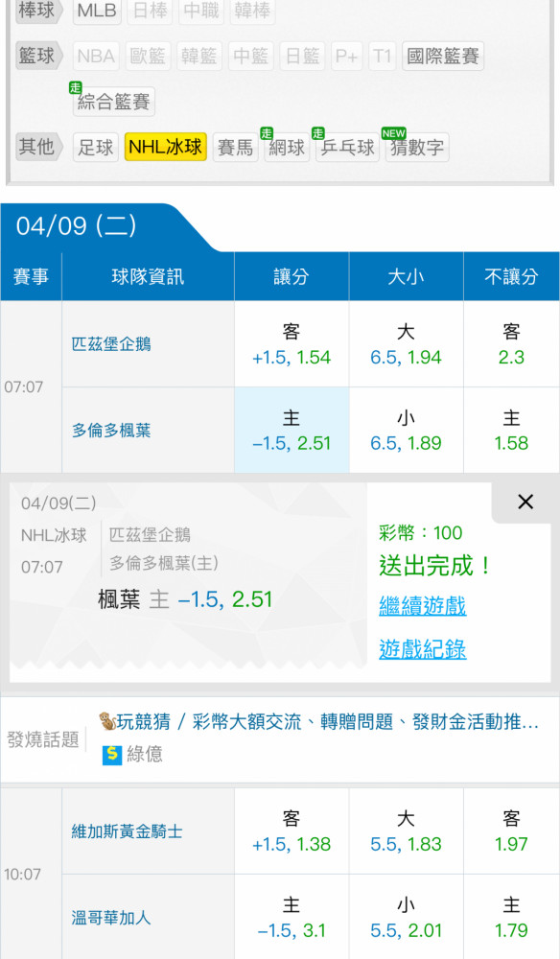The height and width of the screenshot is (959, 560).
Task: Open 綜合籃賽 category
Action: pyautogui.click(x=114, y=102)
